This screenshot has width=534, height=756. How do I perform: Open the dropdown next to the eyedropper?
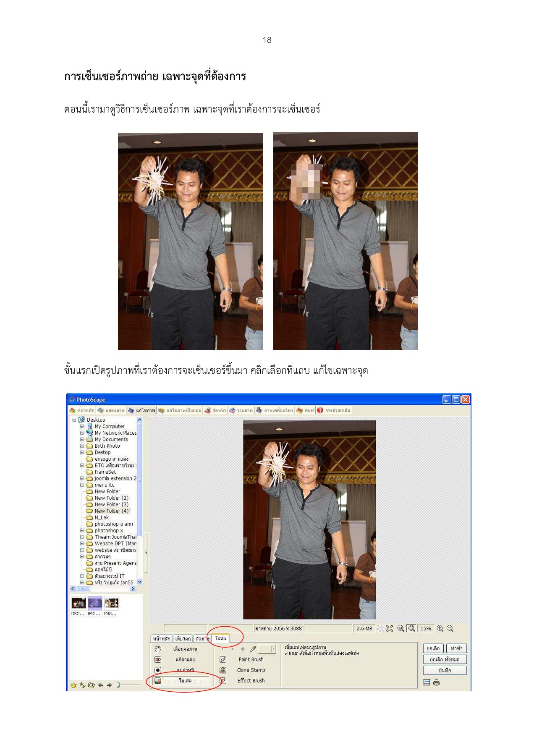273,649
